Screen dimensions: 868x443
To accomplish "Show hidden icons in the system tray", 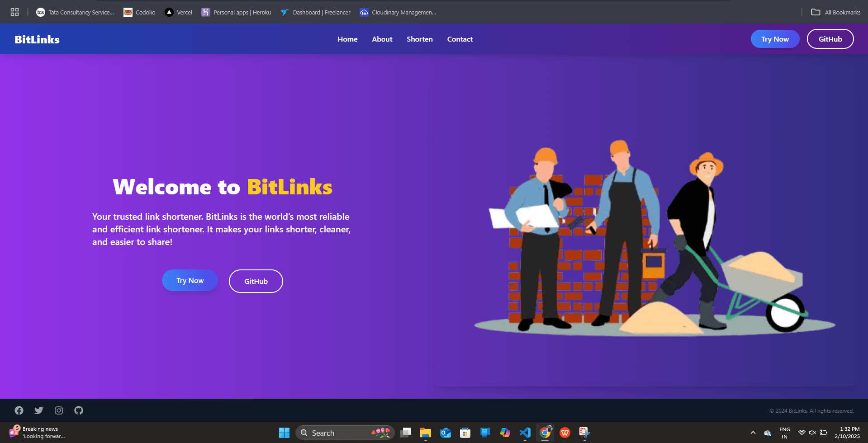I will [754, 433].
